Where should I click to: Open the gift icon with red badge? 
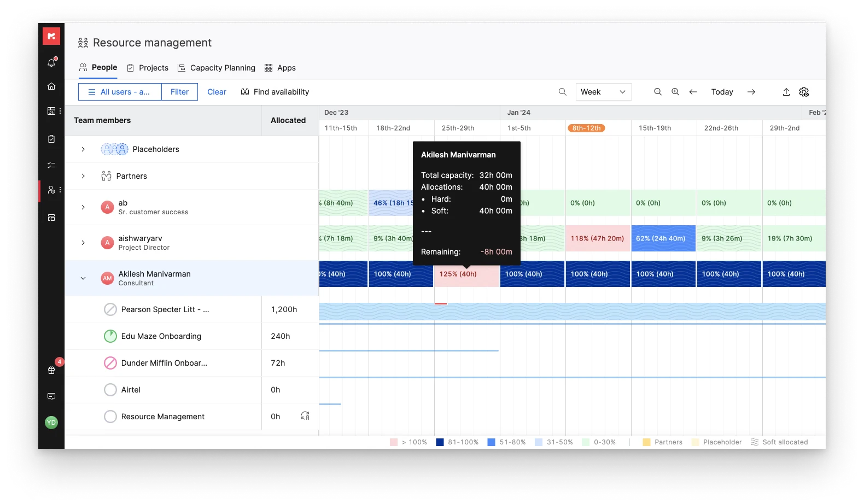[51, 370]
